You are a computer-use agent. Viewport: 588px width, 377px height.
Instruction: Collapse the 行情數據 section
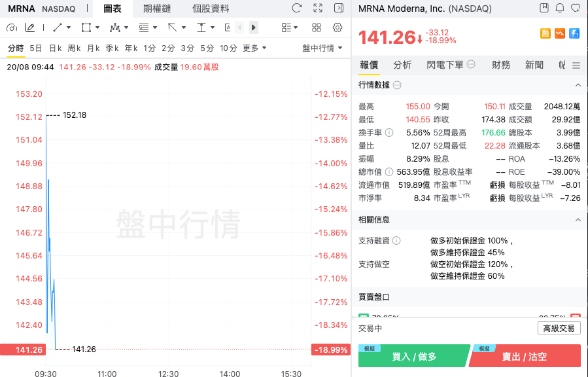(578, 86)
